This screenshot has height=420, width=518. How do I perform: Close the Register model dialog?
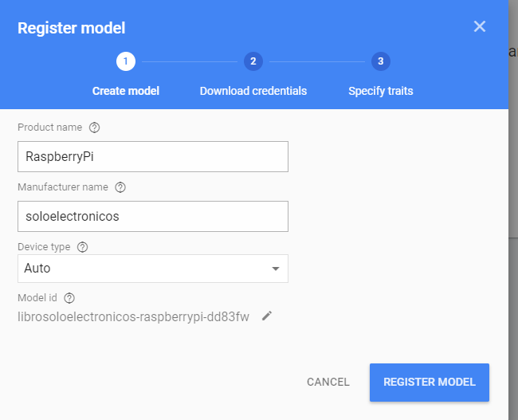479,26
